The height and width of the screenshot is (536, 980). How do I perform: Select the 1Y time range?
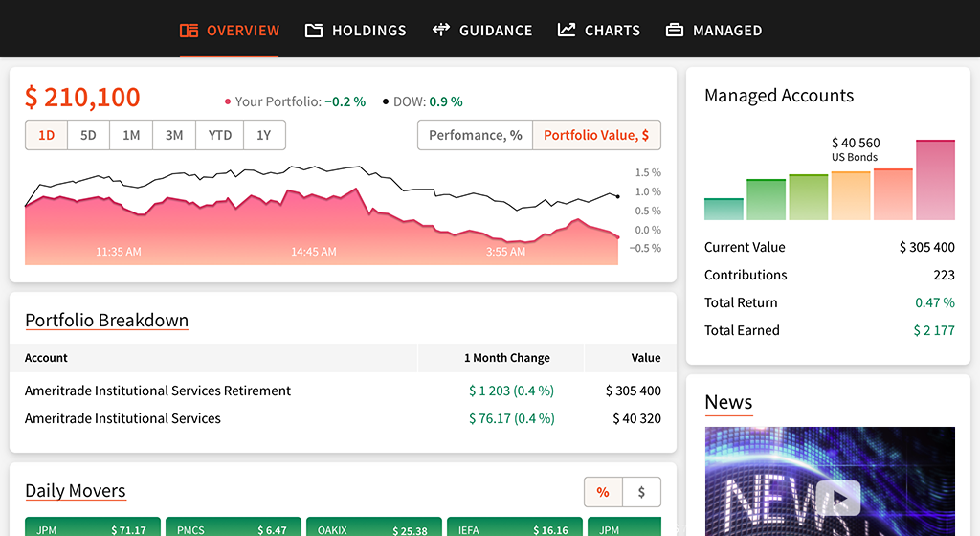coord(264,135)
